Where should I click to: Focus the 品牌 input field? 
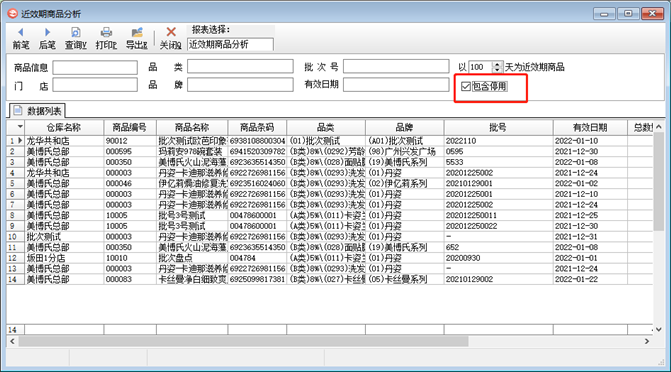point(240,85)
